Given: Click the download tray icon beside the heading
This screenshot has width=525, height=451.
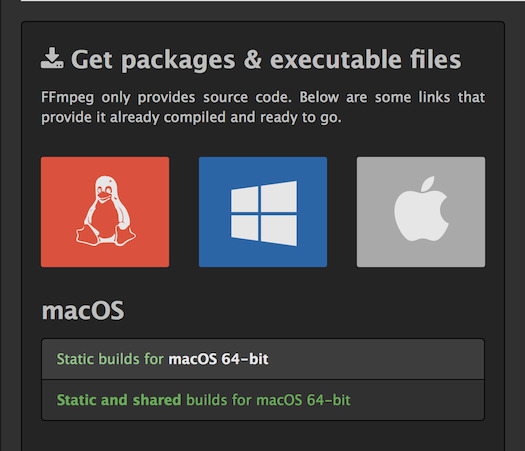Looking at the screenshot, I should [x=52, y=58].
